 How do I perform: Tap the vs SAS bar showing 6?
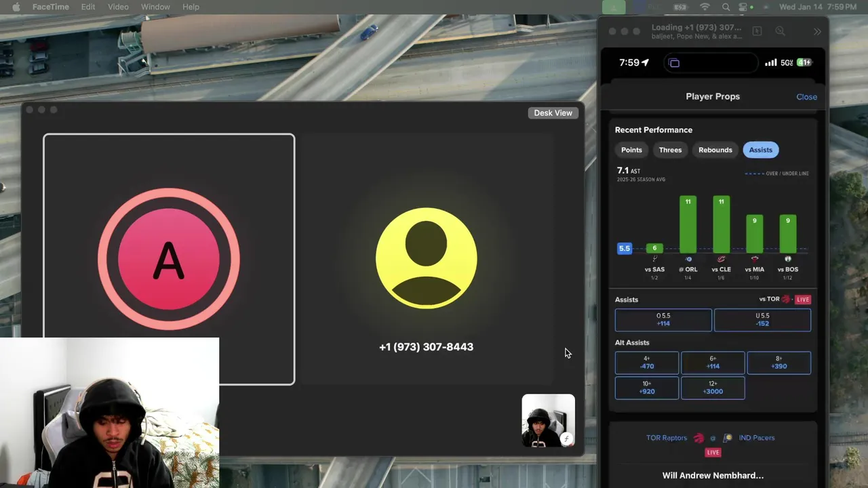coord(654,248)
